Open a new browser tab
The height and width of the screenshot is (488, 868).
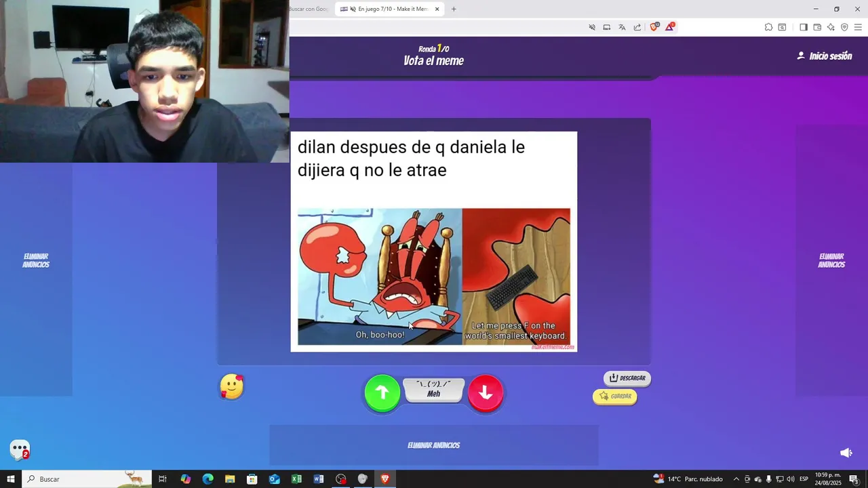click(x=454, y=9)
